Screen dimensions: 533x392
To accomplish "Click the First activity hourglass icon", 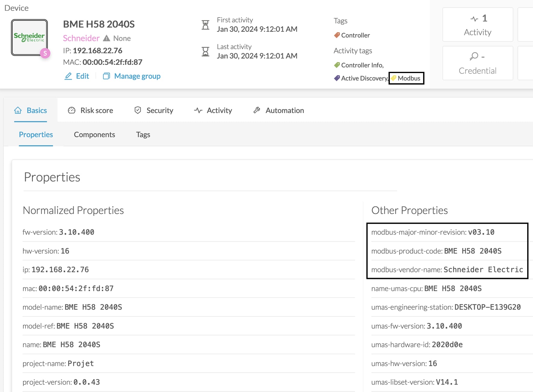I will [205, 25].
